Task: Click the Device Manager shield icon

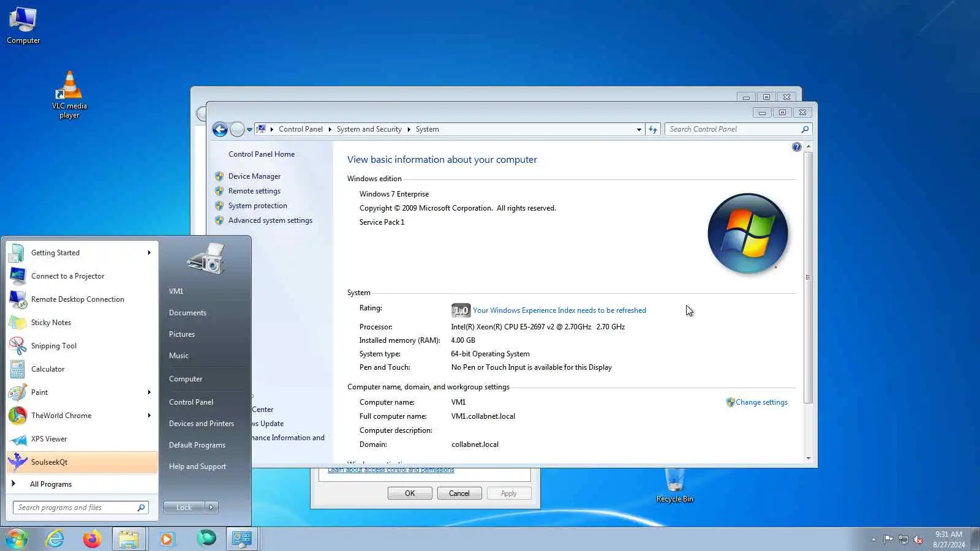Action: point(219,176)
